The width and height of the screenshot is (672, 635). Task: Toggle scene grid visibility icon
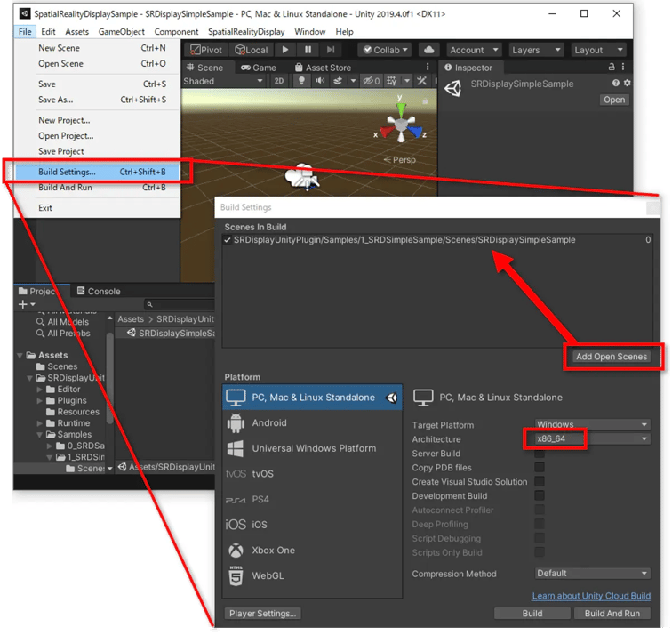click(391, 81)
